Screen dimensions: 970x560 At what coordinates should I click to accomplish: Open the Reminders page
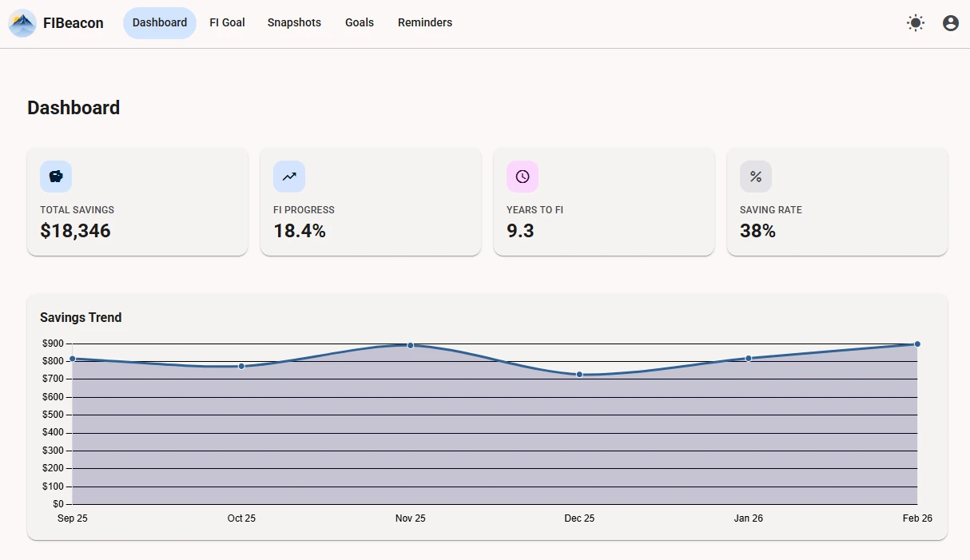click(x=424, y=22)
